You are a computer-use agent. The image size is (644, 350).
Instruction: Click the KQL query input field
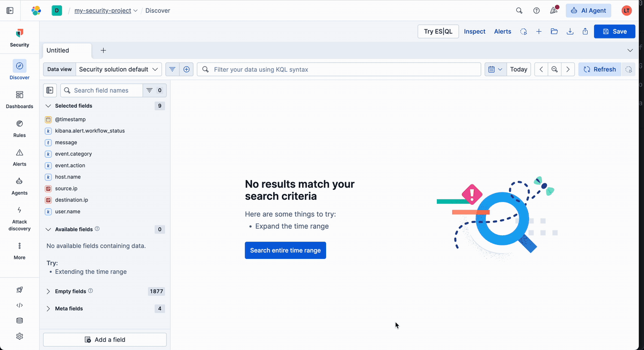coord(343,69)
